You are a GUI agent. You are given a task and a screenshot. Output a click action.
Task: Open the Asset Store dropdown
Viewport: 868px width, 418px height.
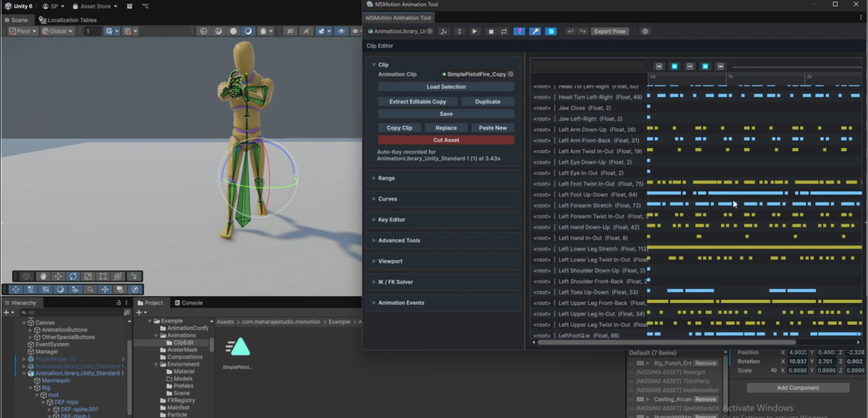(x=95, y=6)
